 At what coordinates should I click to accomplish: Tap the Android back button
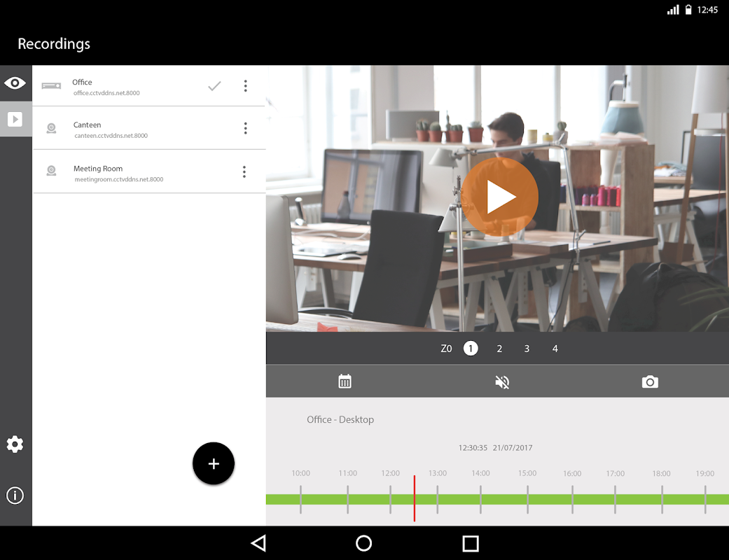258,543
